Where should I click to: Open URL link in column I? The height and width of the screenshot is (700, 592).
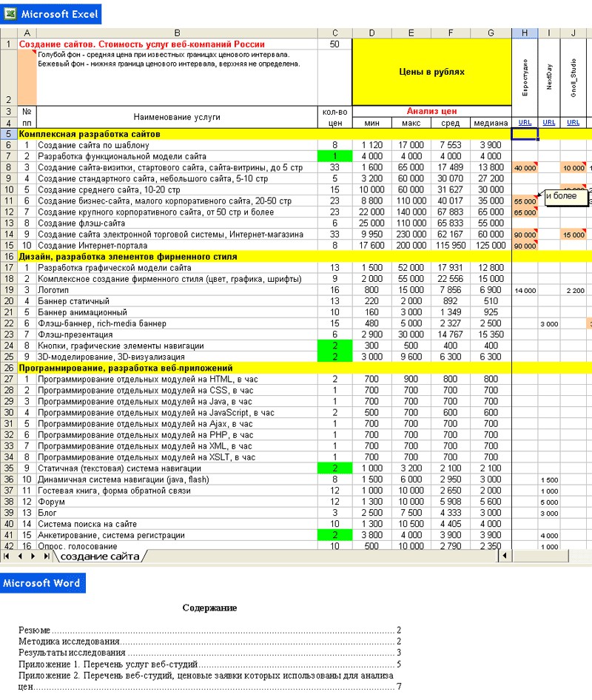click(x=548, y=122)
